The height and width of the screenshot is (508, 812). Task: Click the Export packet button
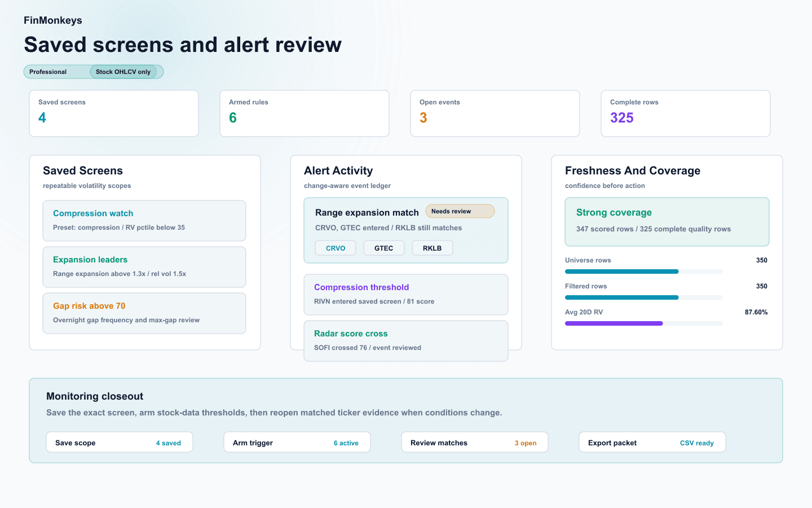[x=652, y=443]
